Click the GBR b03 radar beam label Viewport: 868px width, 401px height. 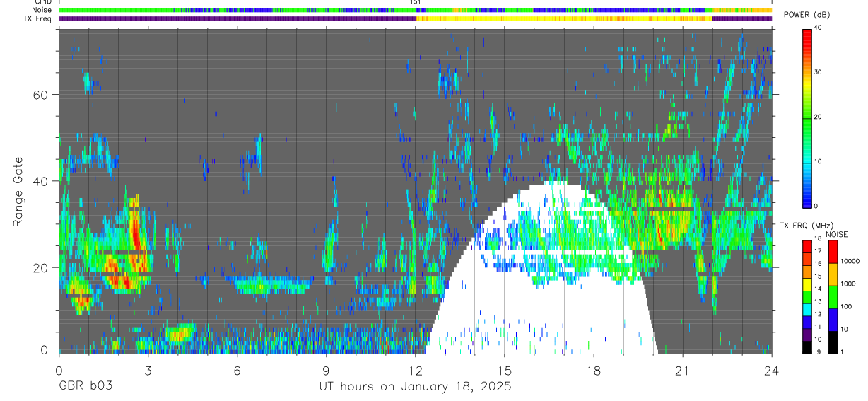click(x=84, y=387)
